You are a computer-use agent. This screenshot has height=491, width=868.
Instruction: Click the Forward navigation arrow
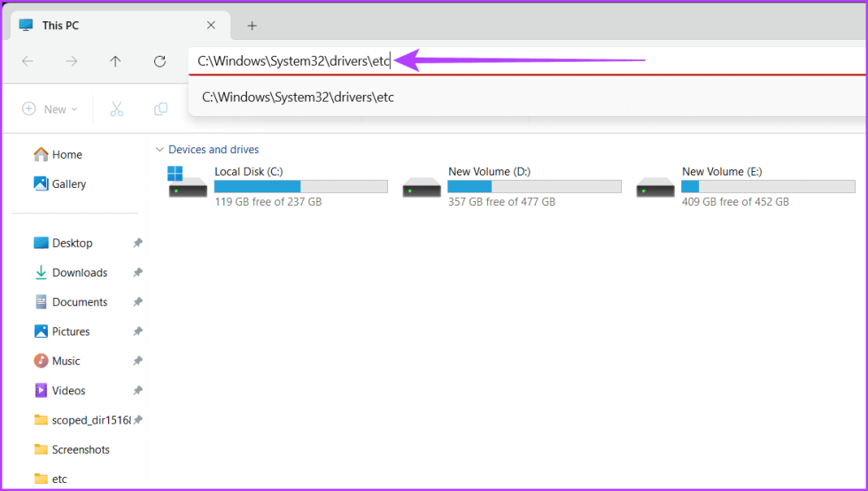tap(72, 61)
